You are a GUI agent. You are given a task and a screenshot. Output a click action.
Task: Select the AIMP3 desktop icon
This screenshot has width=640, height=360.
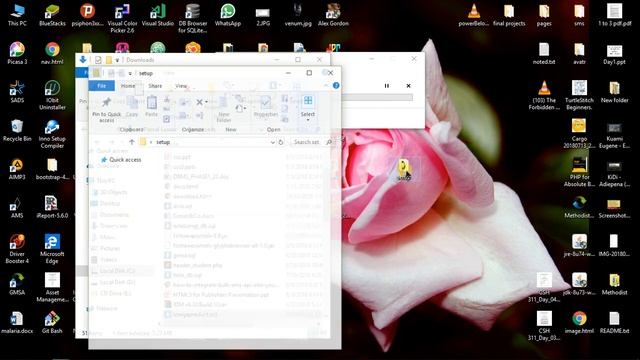(x=17, y=169)
